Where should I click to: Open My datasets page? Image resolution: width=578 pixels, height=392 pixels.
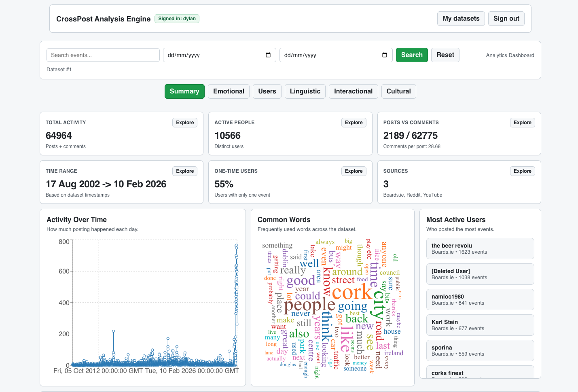(461, 19)
